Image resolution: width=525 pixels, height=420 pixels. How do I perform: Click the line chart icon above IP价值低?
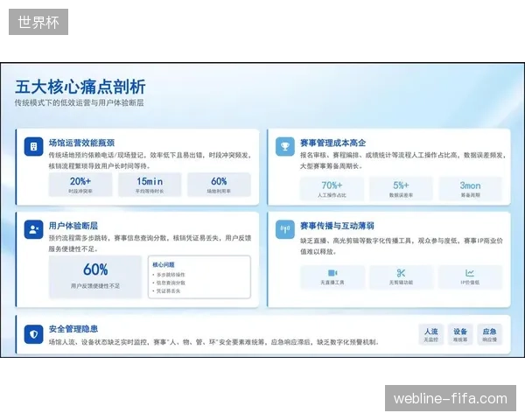[470, 273]
